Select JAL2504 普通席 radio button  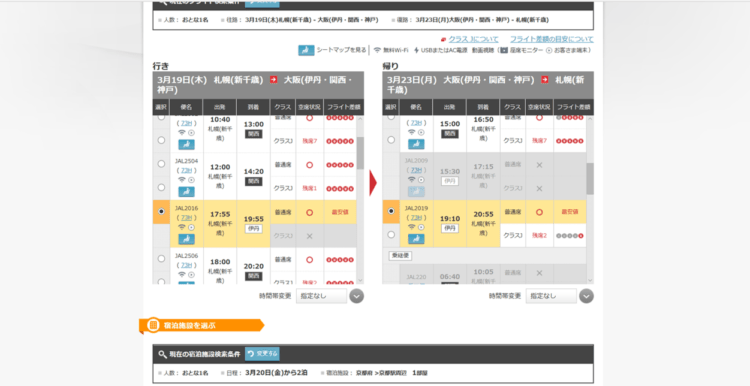tap(161, 164)
